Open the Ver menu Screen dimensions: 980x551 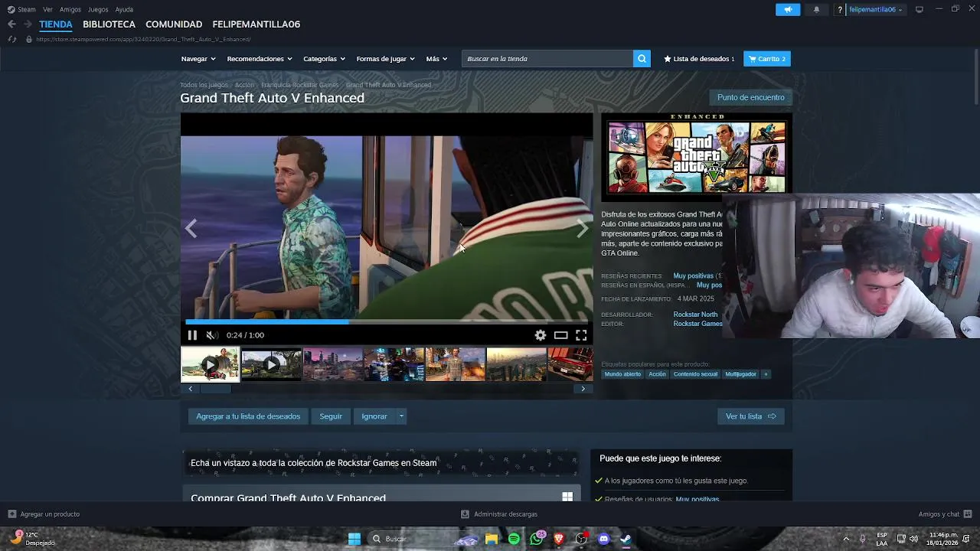tap(47, 9)
